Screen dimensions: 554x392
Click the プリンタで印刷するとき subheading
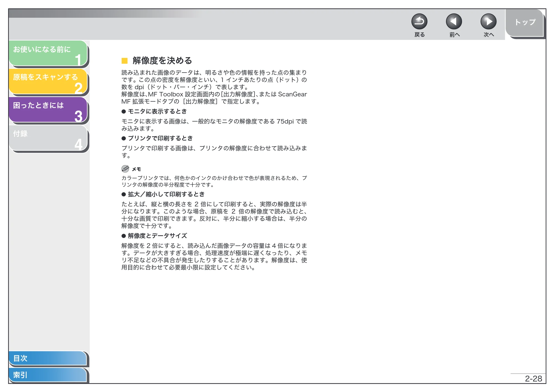(160, 138)
